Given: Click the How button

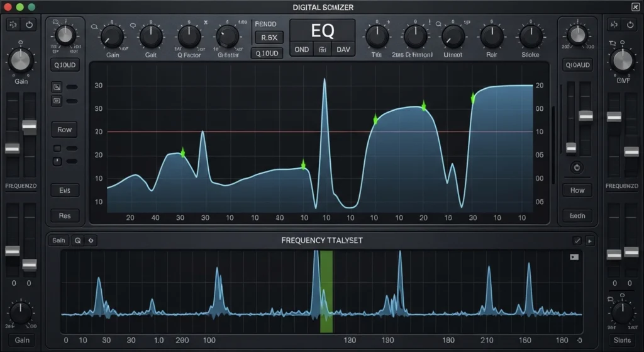Looking at the screenshot, I should (577, 190).
